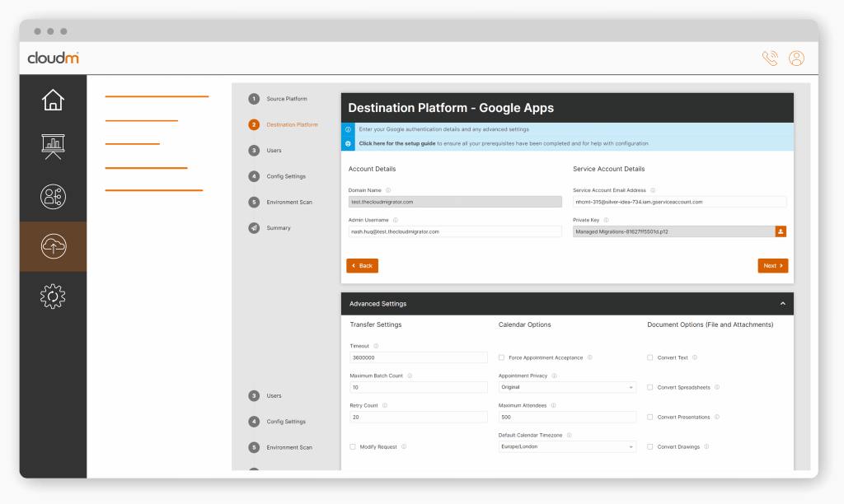Open the Home icon in sidebar
844x504 pixels.
point(53,100)
